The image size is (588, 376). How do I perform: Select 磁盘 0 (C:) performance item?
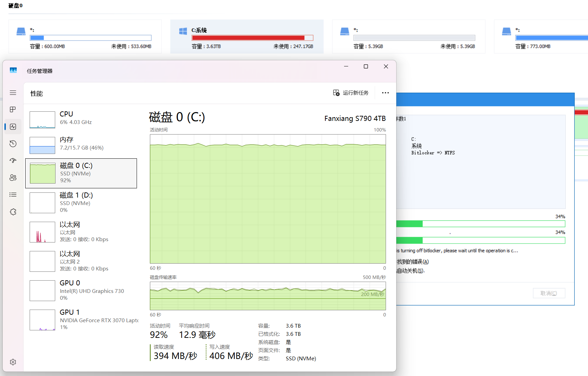(81, 173)
